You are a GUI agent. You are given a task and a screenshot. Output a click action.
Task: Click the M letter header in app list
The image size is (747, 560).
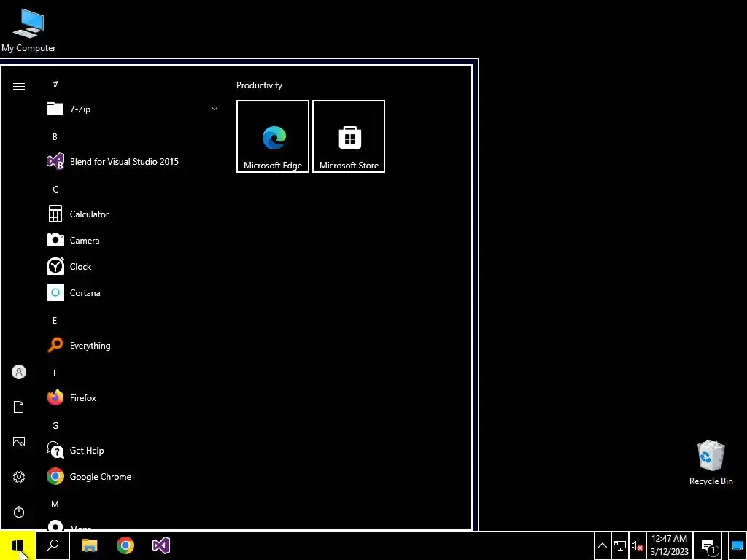pyautogui.click(x=55, y=504)
